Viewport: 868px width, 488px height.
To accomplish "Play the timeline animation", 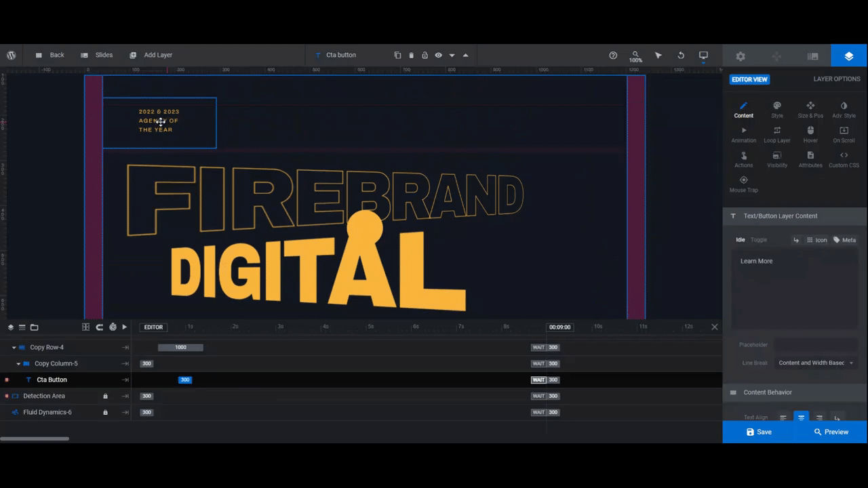I will (x=124, y=327).
